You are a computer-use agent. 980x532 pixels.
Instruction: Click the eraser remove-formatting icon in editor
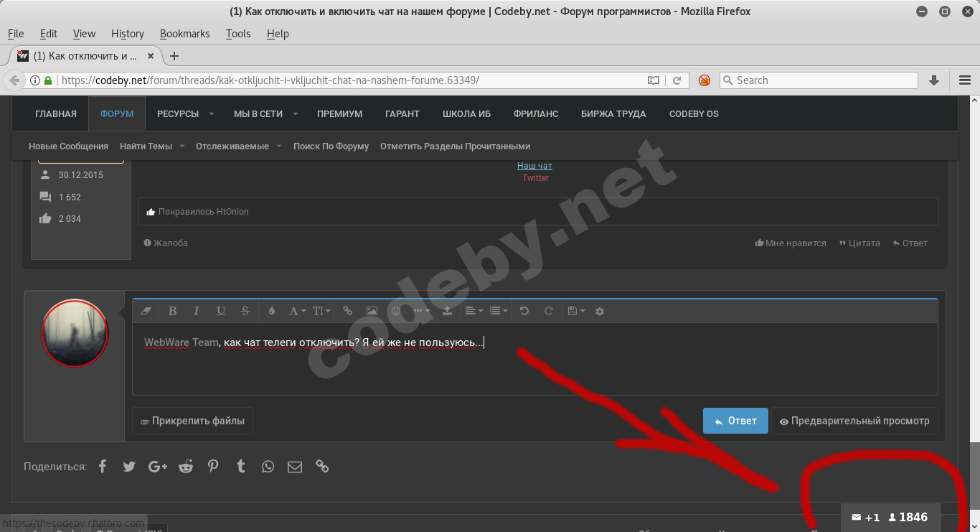coord(147,311)
